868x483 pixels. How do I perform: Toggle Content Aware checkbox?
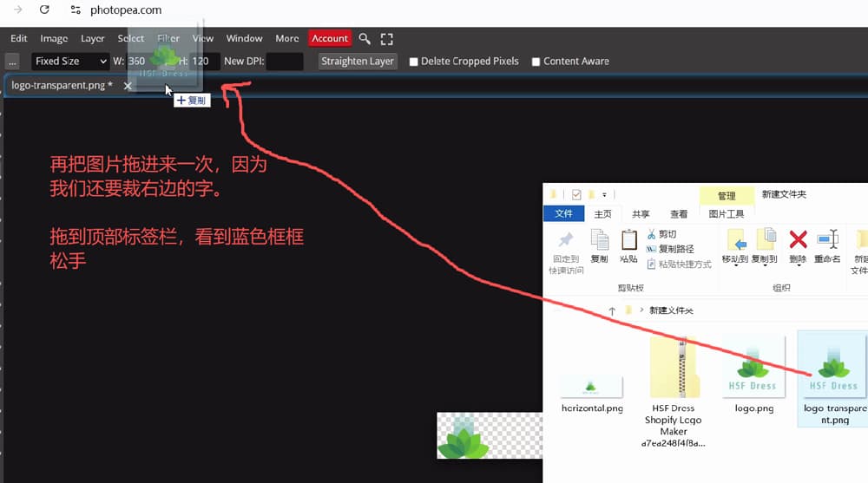click(x=536, y=62)
